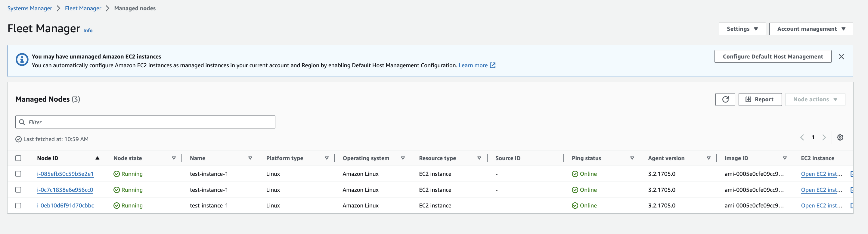Screen dimensions: 868x234
Task: Click the refresh managed nodes icon button
Action: coord(725,99)
